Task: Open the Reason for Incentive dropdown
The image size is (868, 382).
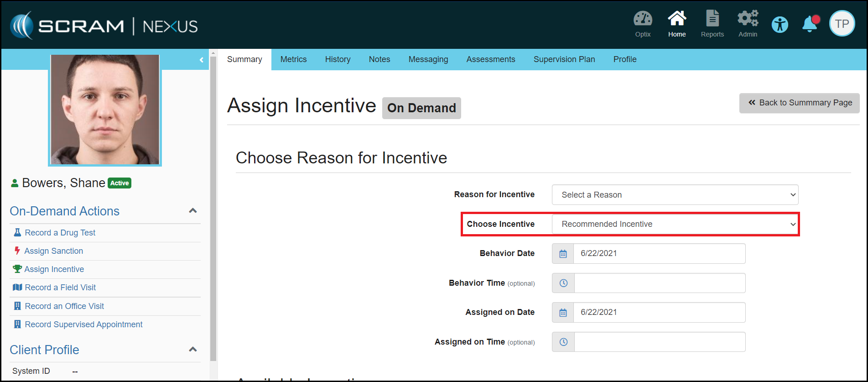Action: click(675, 195)
